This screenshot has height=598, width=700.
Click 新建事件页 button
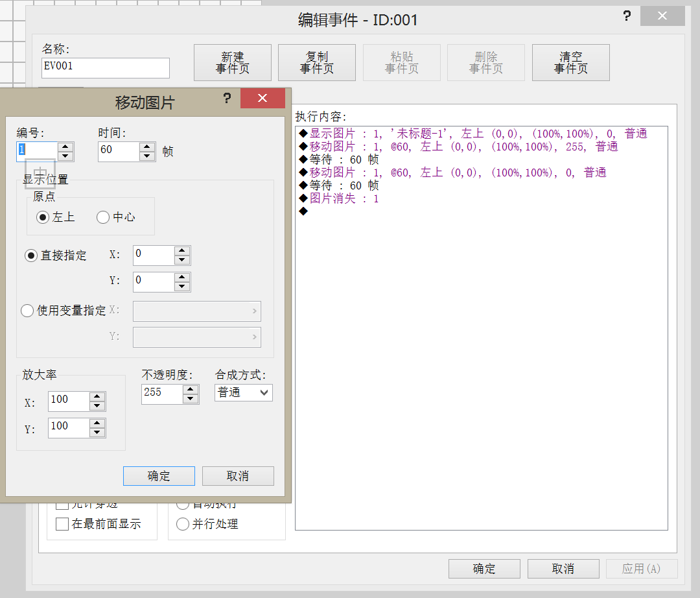click(x=233, y=62)
